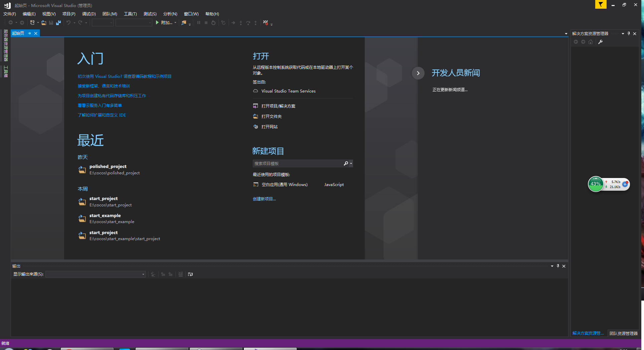Click the Step Over toolbar icon
The width and height of the screenshot is (644, 350).
point(248,23)
